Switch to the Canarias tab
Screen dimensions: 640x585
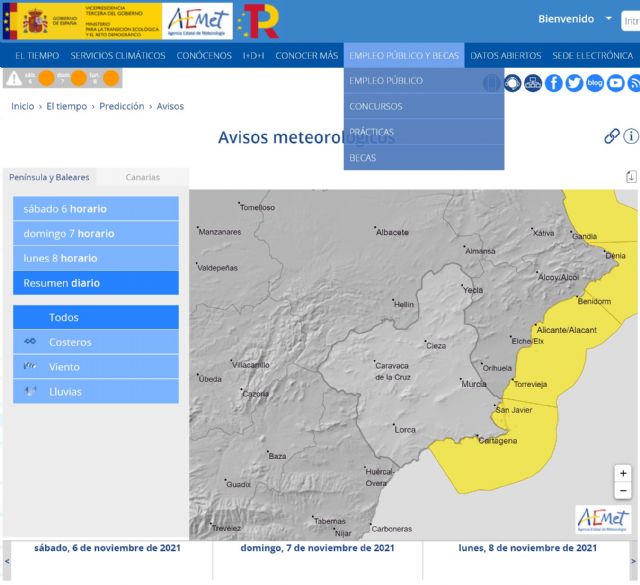pos(142,177)
